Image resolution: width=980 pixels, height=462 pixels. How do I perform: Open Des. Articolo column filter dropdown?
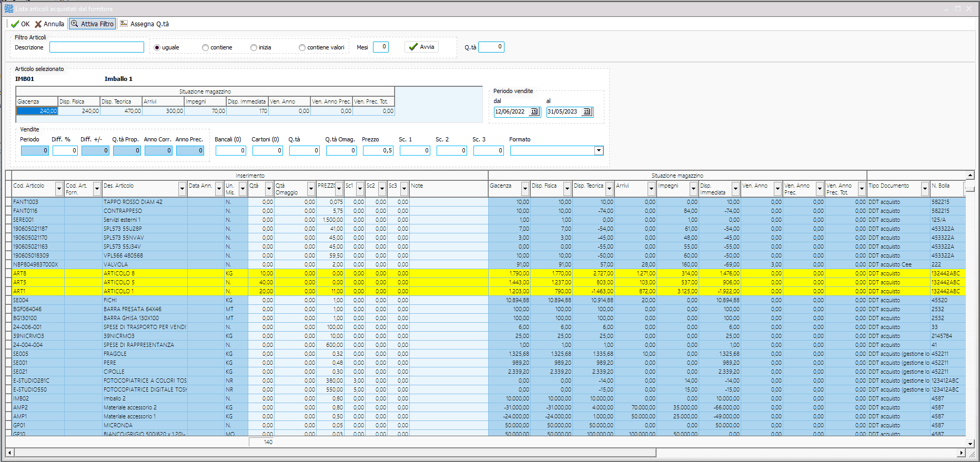(182, 189)
